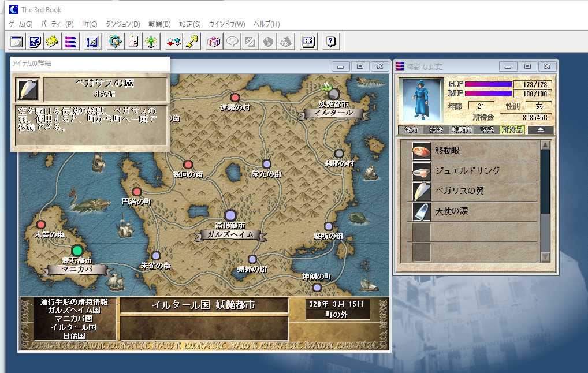
Task: Open the 町(C) menu
Action: point(90,24)
